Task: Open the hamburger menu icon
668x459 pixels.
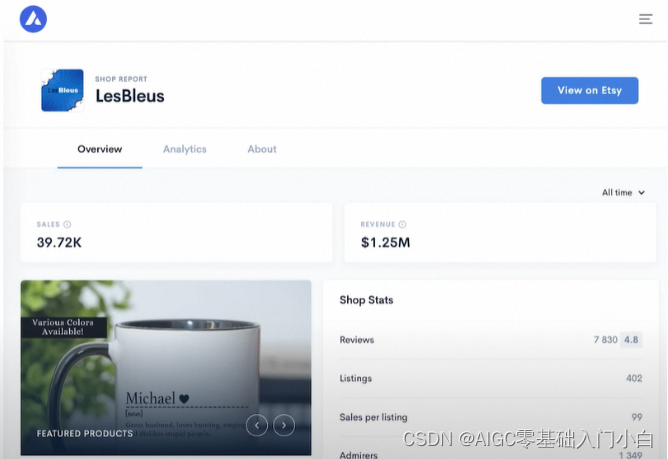Action: click(x=645, y=19)
